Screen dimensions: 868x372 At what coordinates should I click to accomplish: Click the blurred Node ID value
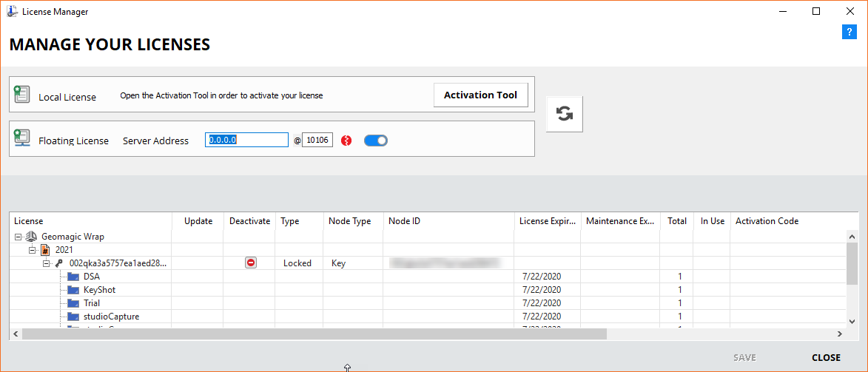tap(445, 263)
